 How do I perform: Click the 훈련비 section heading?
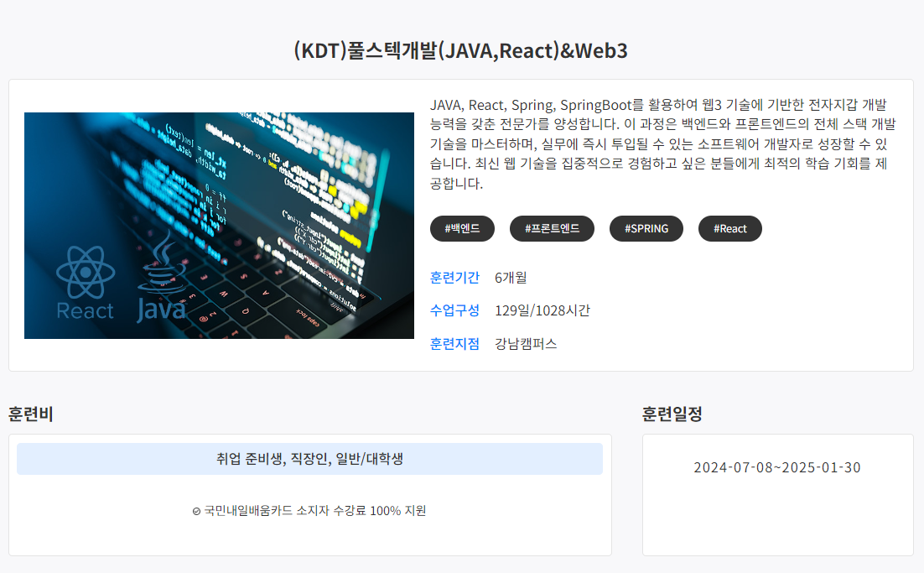coord(31,414)
